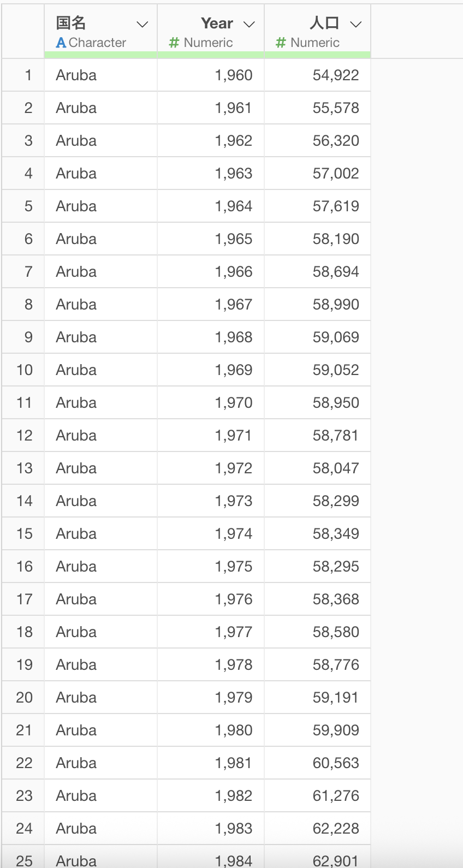This screenshot has width=463, height=868.
Task: Select the Aruba cell in row 21
Action: [x=76, y=730]
